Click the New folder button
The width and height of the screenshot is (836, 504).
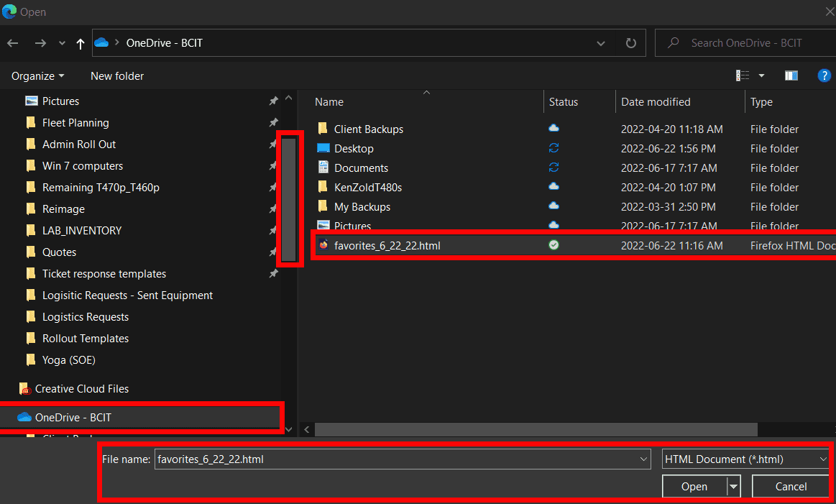pos(117,75)
